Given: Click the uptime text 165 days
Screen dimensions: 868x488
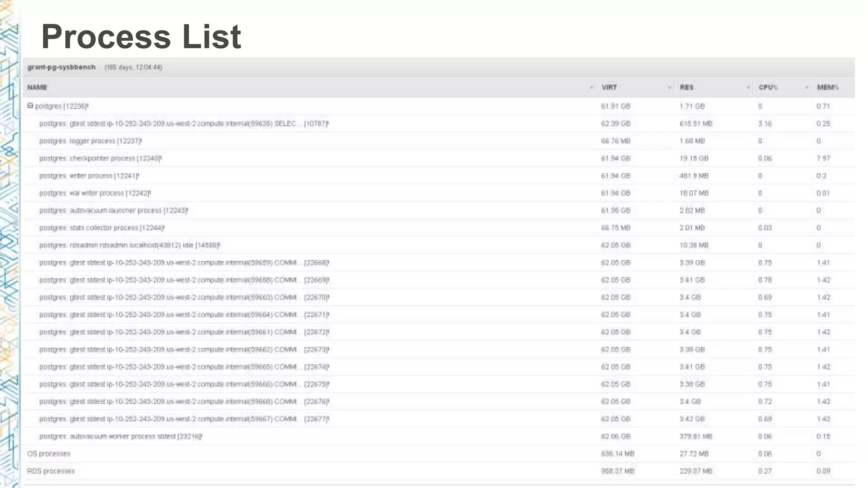Looking at the screenshot, I should pyautogui.click(x=134, y=67).
